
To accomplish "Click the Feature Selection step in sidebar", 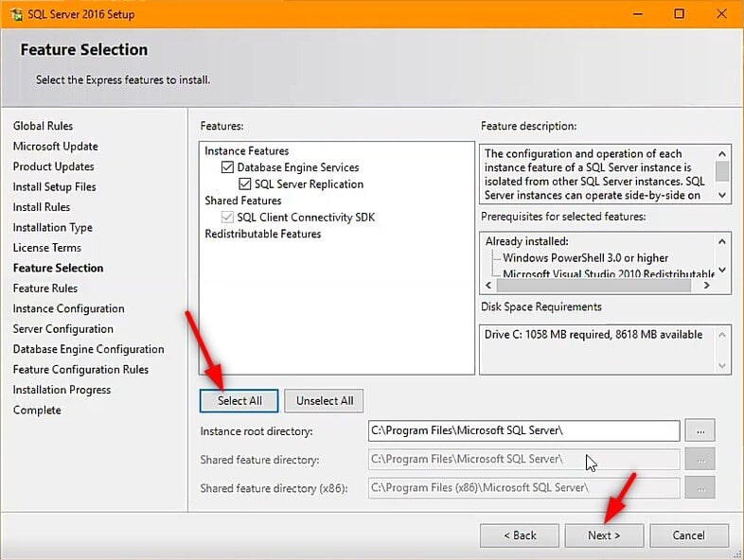I will pyautogui.click(x=58, y=268).
